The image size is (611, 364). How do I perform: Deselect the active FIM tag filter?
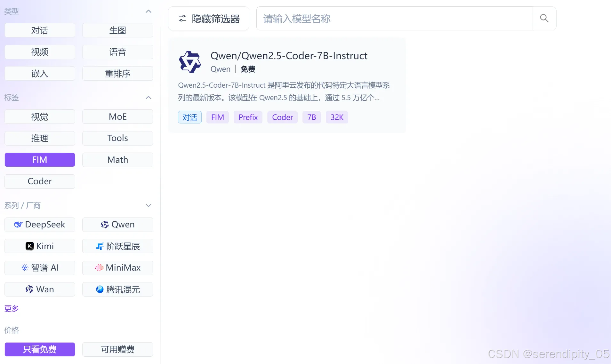40,160
